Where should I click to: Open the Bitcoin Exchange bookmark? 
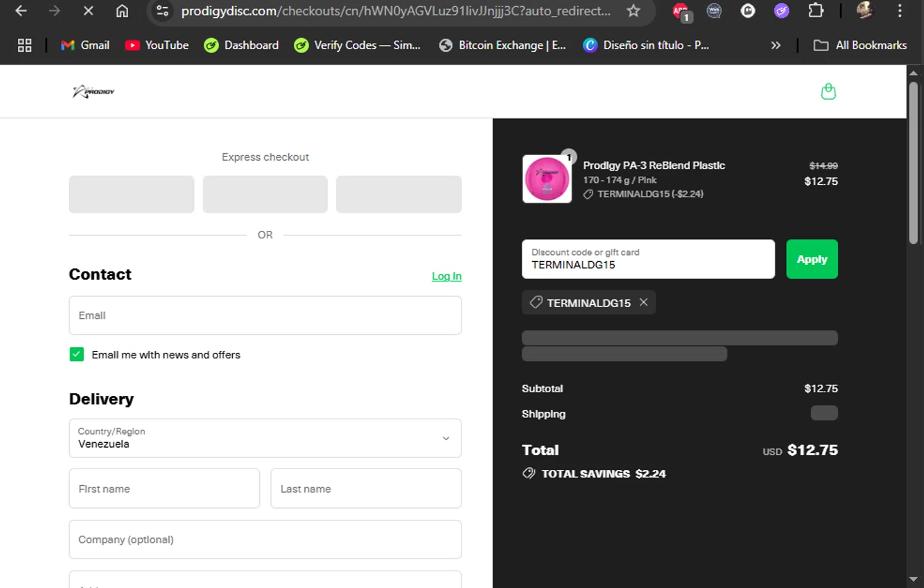[503, 45]
